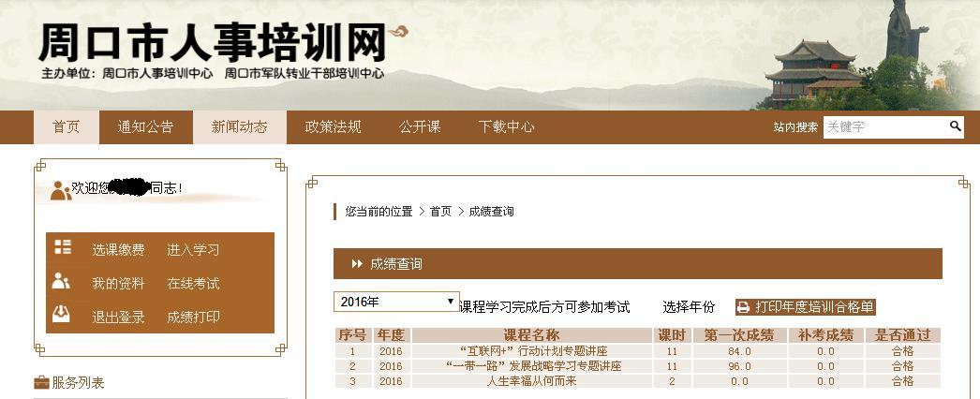Click the double-arrow icon beside 成绩查询 header
The image size is (980, 399).
[x=357, y=264]
